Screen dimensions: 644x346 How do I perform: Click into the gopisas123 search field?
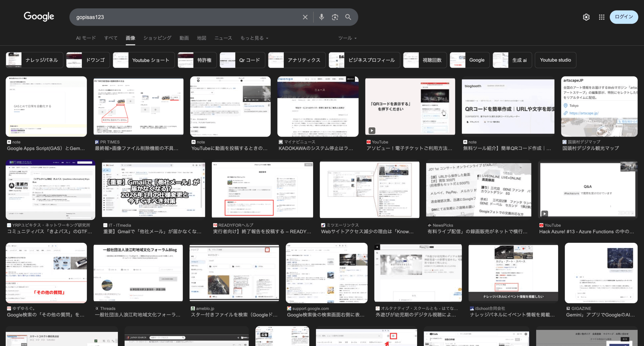[176, 17]
